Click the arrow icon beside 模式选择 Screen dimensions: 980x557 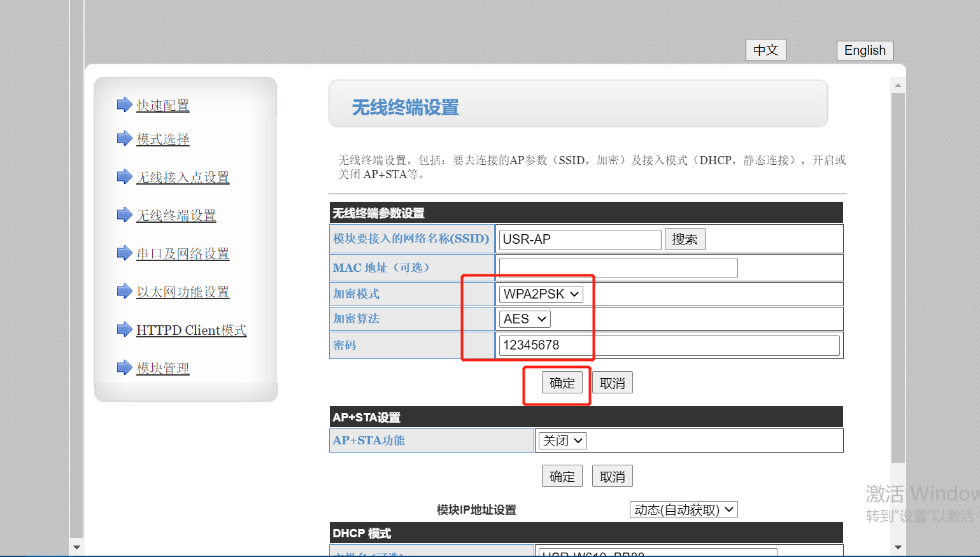124,138
